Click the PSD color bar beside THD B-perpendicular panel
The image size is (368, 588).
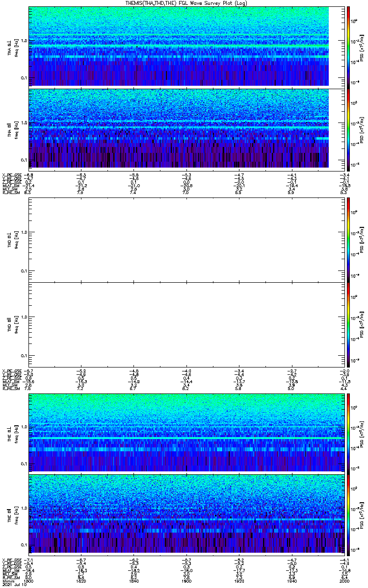tap(348, 240)
